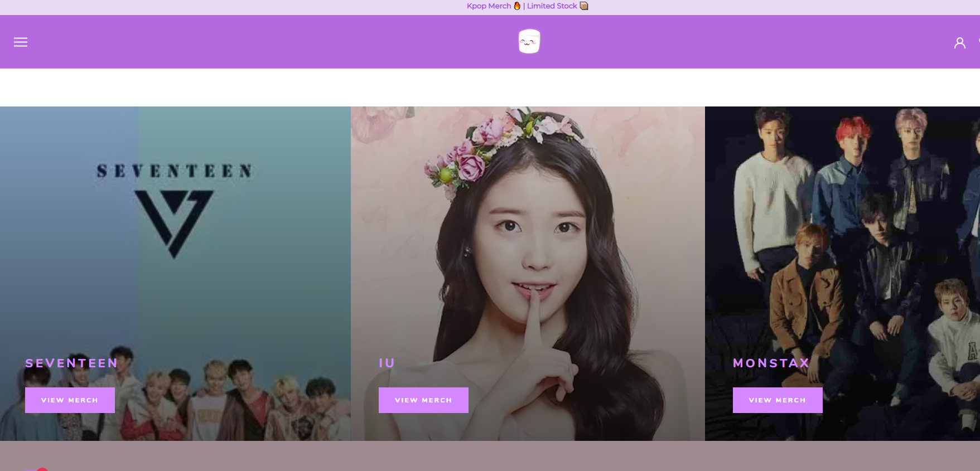Image resolution: width=980 pixels, height=471 pixels.
Task: Open the hamburger navigation menu
Action: pyautogui.click(x=21, y=42)
